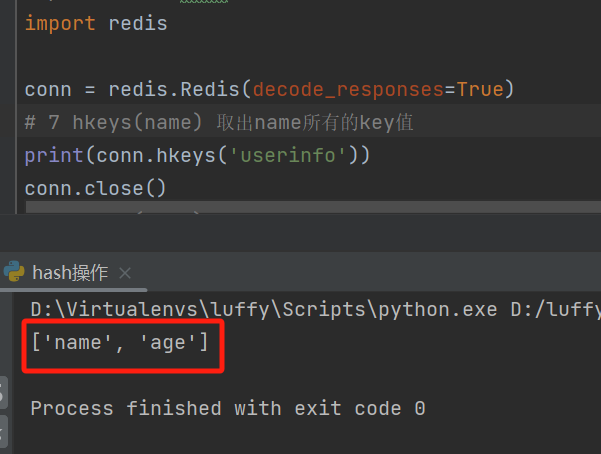Viewport: 601px width, 454px height.
Task: Click the ['name', 'age'] output line
Action: (x=120, y=343)
